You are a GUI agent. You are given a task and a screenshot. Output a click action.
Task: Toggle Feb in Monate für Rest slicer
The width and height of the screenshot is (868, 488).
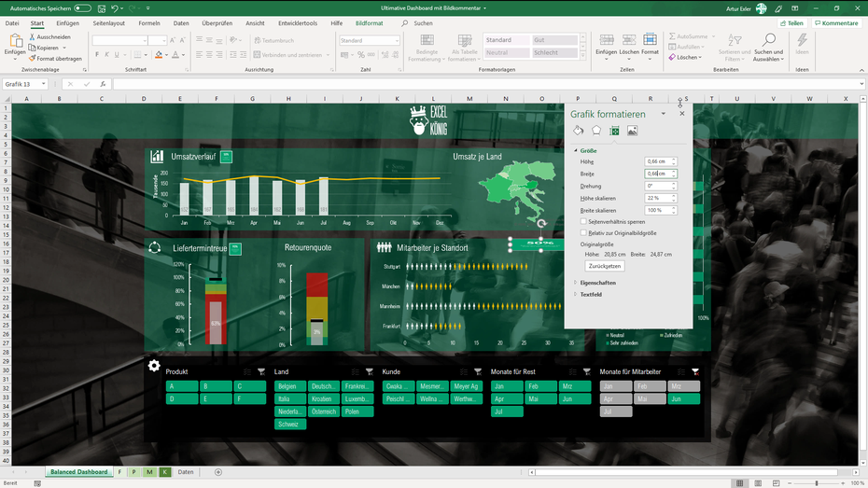(540, 386)
